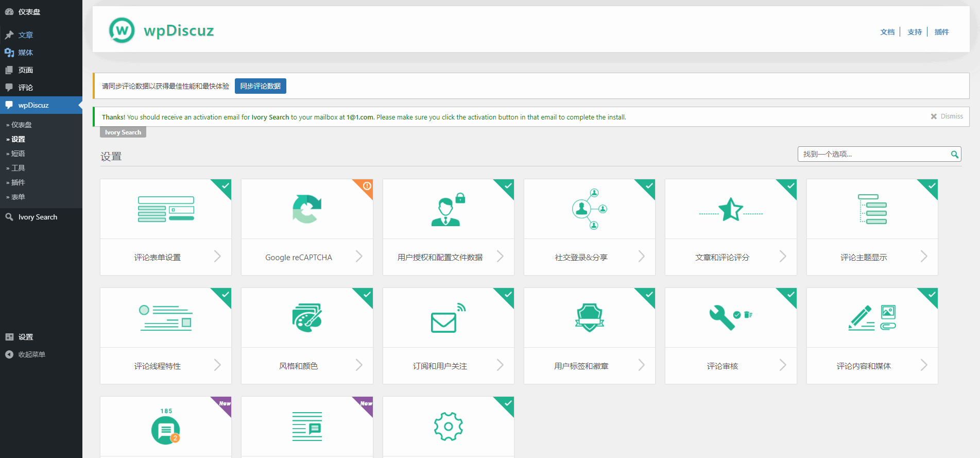Viewport: 980px width, 458px height.
Task: Expand arrow next to 评论线程特性
Action: click(x=217, y=365)
